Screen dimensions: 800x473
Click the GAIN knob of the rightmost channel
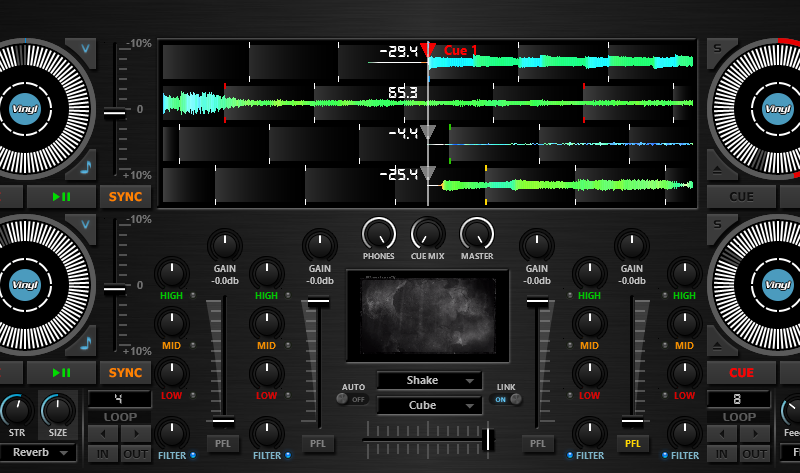(x=632, y=246)
